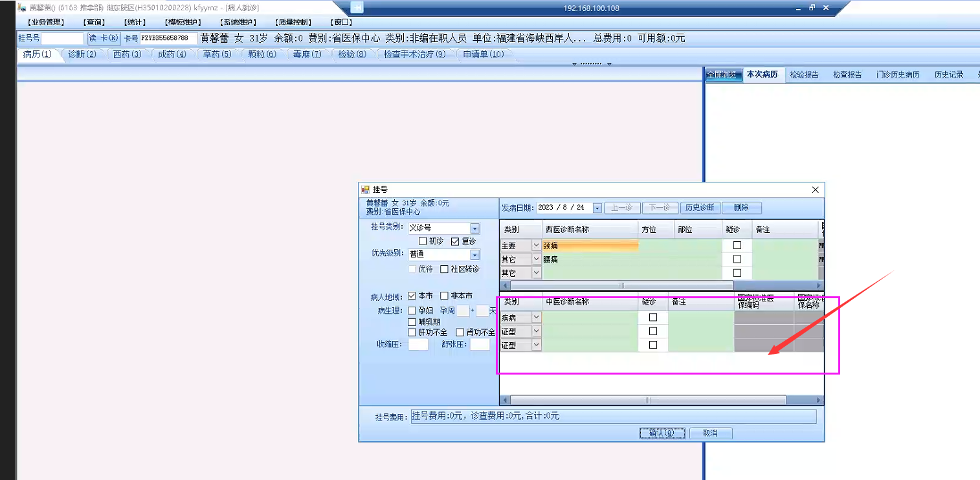Restore down the remote desktop session
This screenshot has height=480, width=980.
(x=812, y=8)
